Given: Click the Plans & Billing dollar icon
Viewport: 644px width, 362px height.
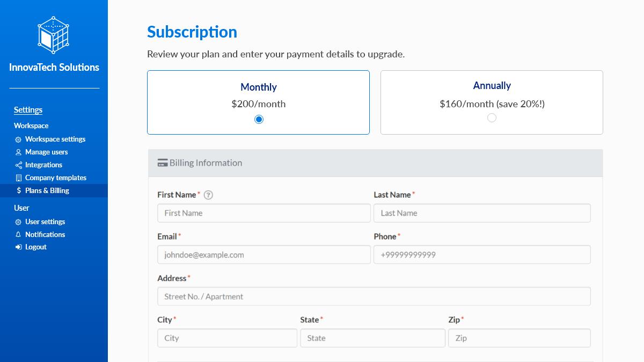Looking at the screenshot, I should (19, 191).
